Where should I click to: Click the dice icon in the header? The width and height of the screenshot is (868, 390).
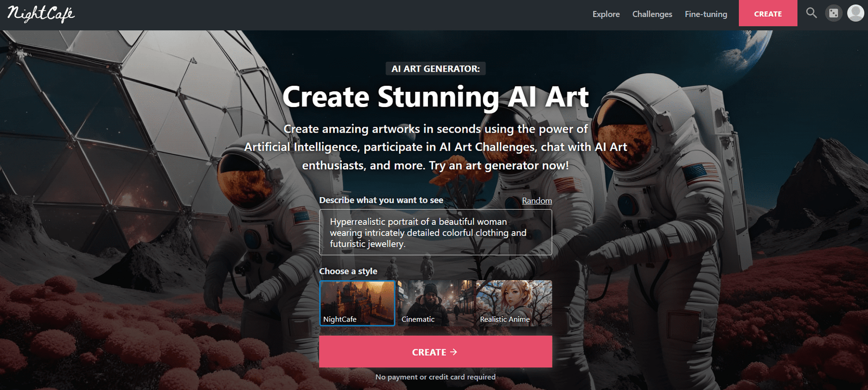[833, 13]
